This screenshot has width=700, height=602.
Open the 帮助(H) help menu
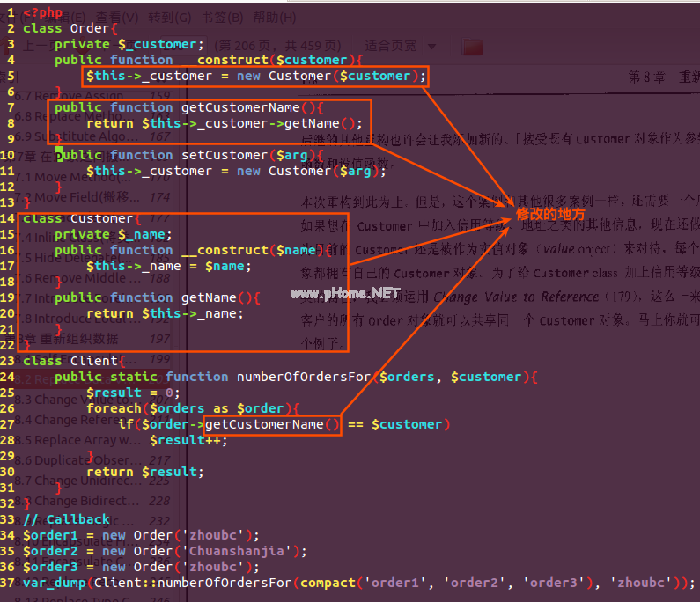click(x=275, y=17)
